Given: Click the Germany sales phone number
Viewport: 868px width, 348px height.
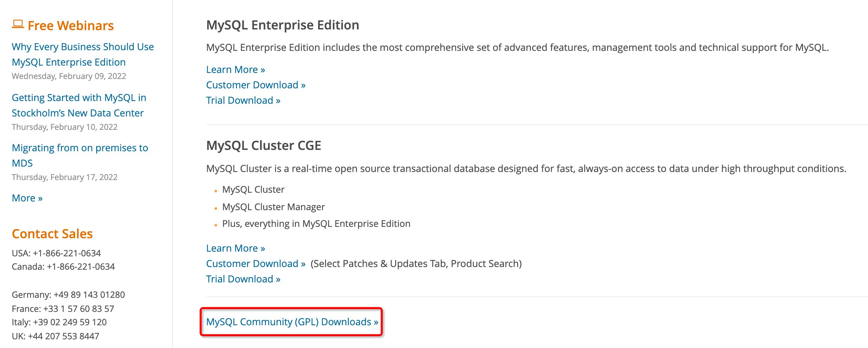Looking at the screenshot, I should point(89,295).
